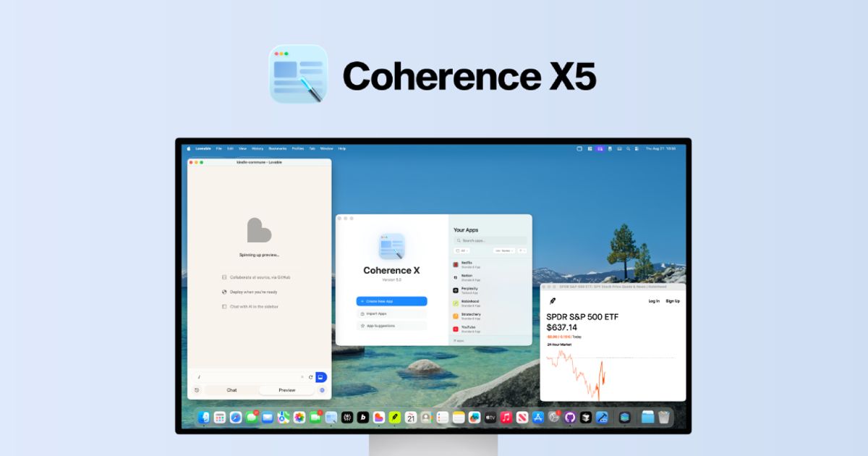This screenshot has width=868, height=456.
Task: Switch to the Preview tab in Lovable
Action: click(287, 390)
